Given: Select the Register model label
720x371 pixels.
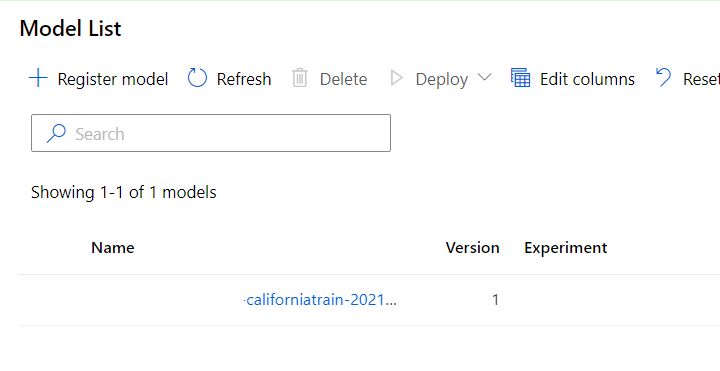Looking at the screenshot, I should tap(113, 79).
